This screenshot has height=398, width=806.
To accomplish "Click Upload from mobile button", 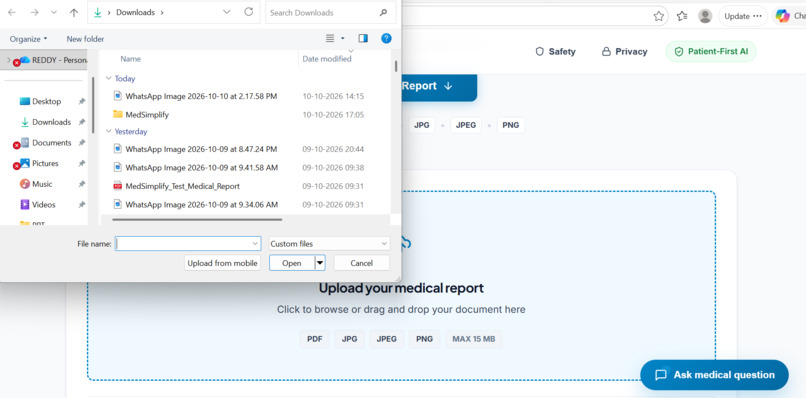I will pos(222,263).
